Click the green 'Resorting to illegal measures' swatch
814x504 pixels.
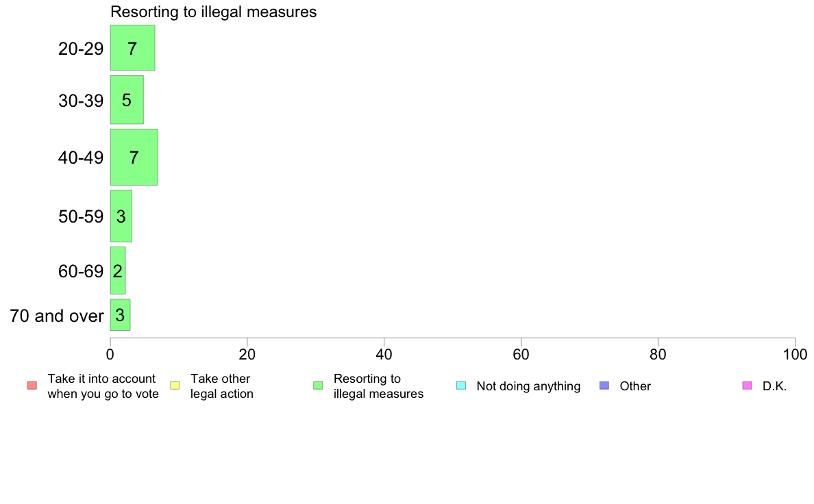318,386
